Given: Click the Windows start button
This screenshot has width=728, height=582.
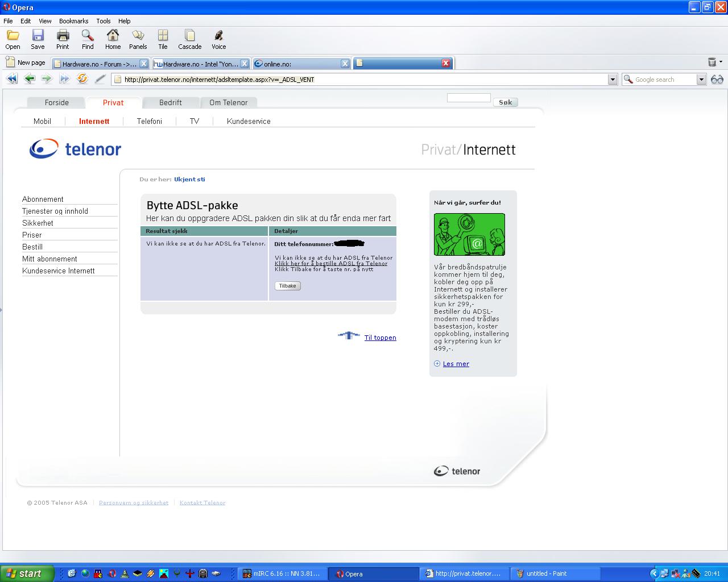Looking at the screenshot, I should pos(27,573).
